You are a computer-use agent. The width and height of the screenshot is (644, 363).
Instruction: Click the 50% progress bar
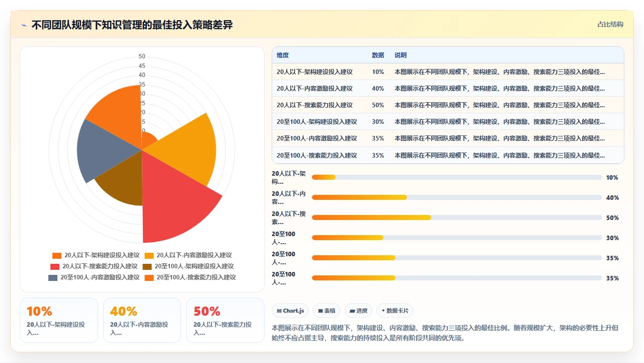[457, 217]
